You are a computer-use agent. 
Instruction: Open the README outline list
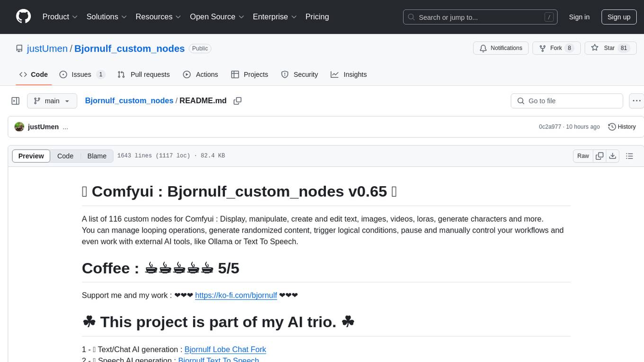[629, 156]
